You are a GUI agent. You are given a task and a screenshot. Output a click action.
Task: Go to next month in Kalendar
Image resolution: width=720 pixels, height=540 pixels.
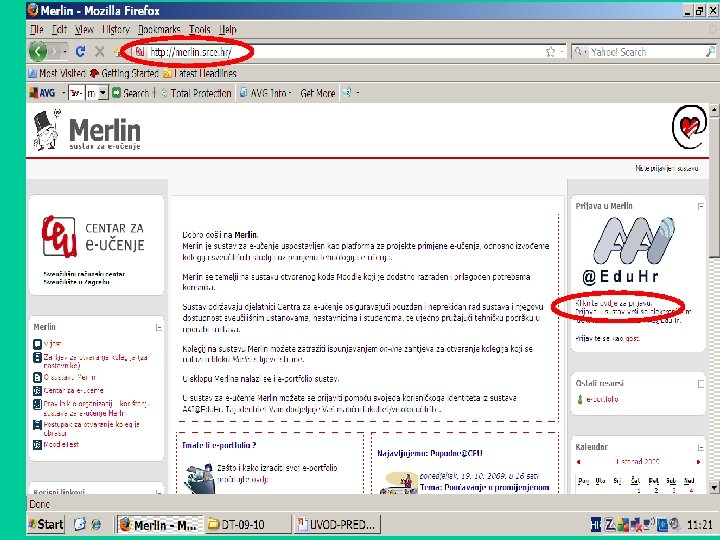(x=698, y=461)
